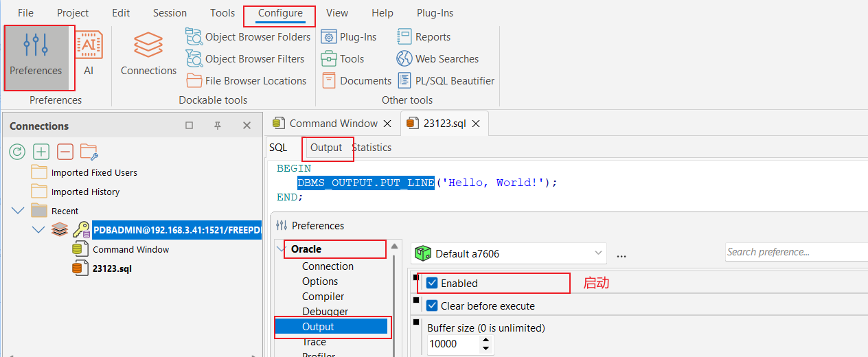The height and width of the screenshot is (357, 868).
Task: Click the remove connection minus icon
Action: [65, 152]
